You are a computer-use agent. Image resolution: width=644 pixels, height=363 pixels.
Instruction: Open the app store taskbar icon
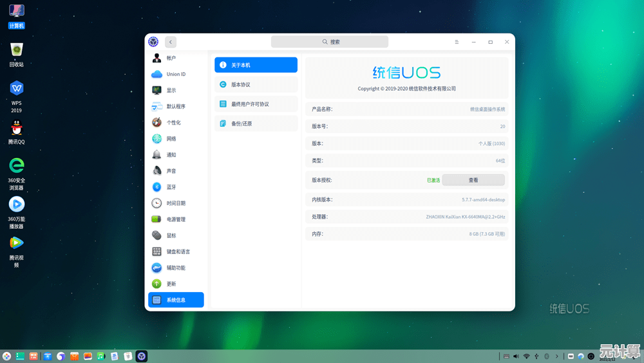coord(74,356)
